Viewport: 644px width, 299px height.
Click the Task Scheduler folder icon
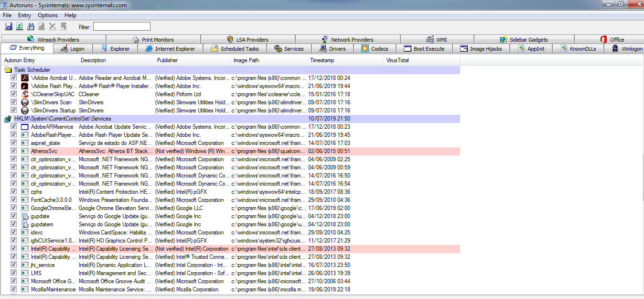tap(8, 70)
